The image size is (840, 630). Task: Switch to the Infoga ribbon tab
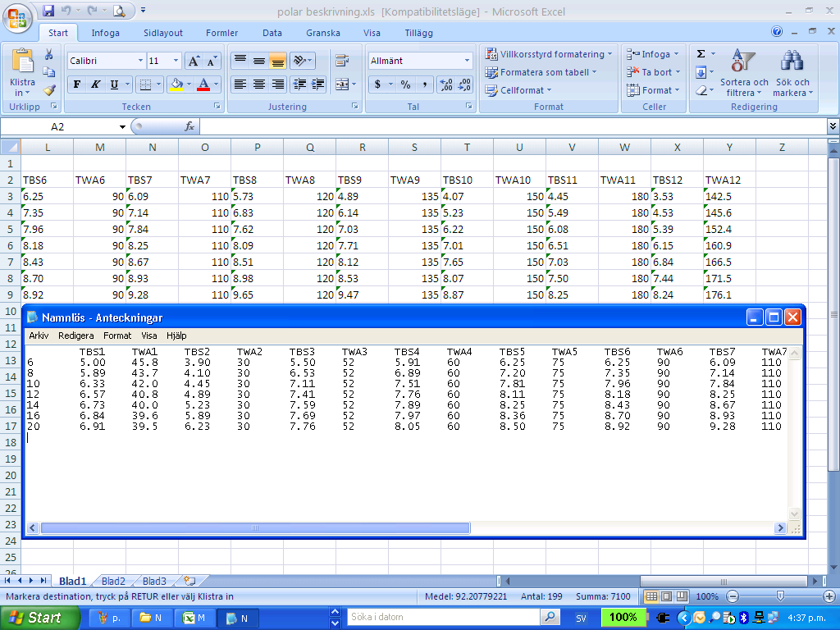tap(106, 33)
